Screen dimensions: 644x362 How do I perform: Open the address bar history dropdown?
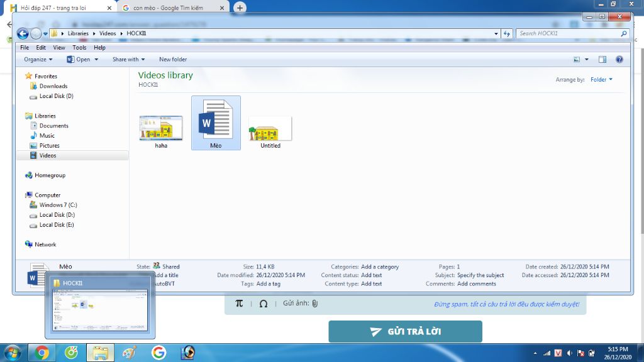pos(496,34)
